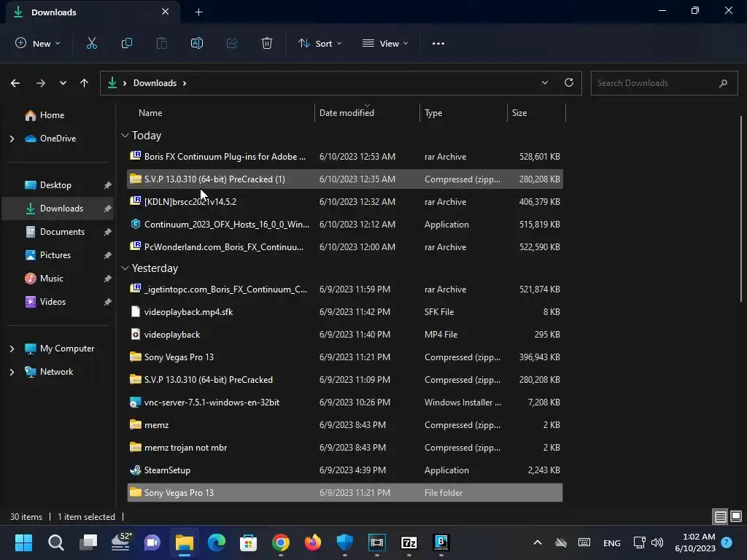Viewport: 747px width, 560px height.
Task: Expand My Computer in navigation pane
Action: [12, 349]
